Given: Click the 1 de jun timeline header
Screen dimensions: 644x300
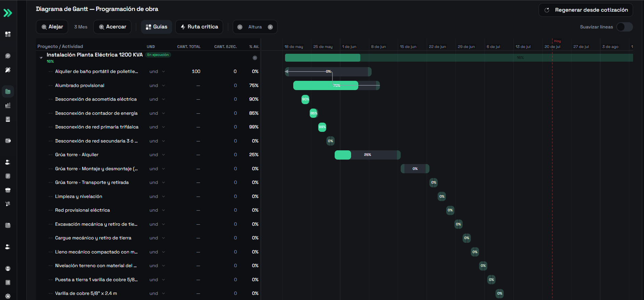Looking at the screenshot, I should [x=349, y=47].
